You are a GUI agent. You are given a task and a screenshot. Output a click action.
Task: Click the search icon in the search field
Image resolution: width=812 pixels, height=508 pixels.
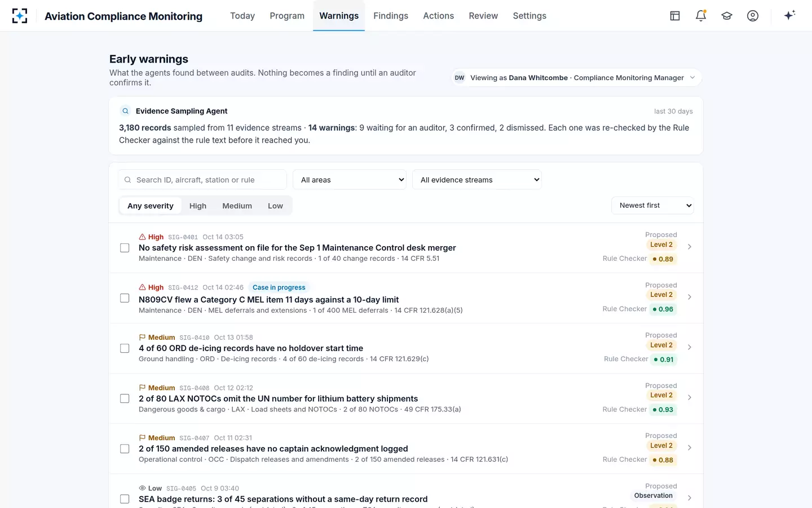[127, 180]
